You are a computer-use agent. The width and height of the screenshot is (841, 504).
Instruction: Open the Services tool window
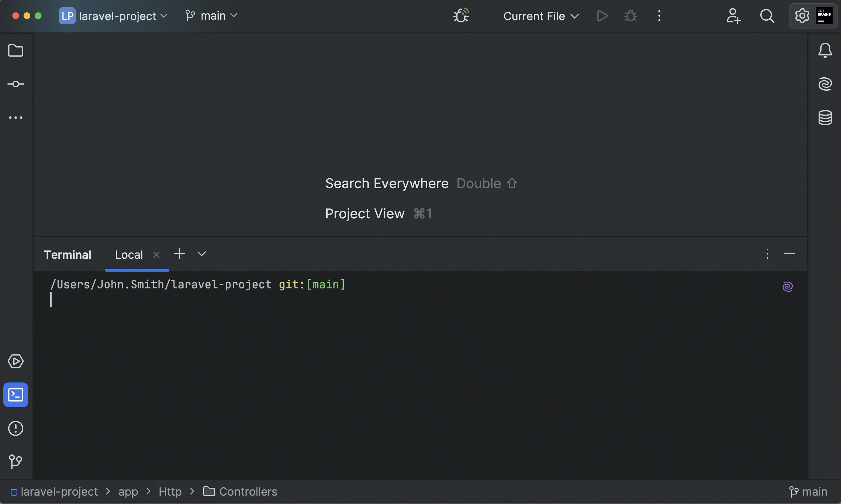coord(16,361)
